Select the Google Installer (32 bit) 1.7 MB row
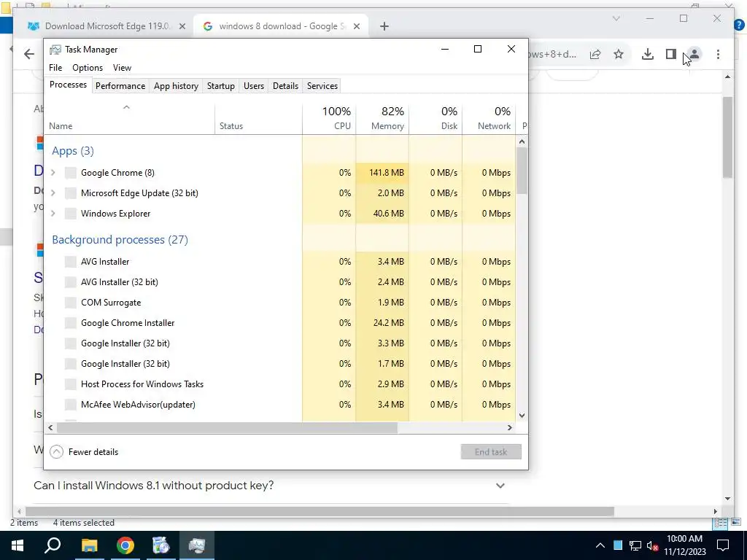 280,364
